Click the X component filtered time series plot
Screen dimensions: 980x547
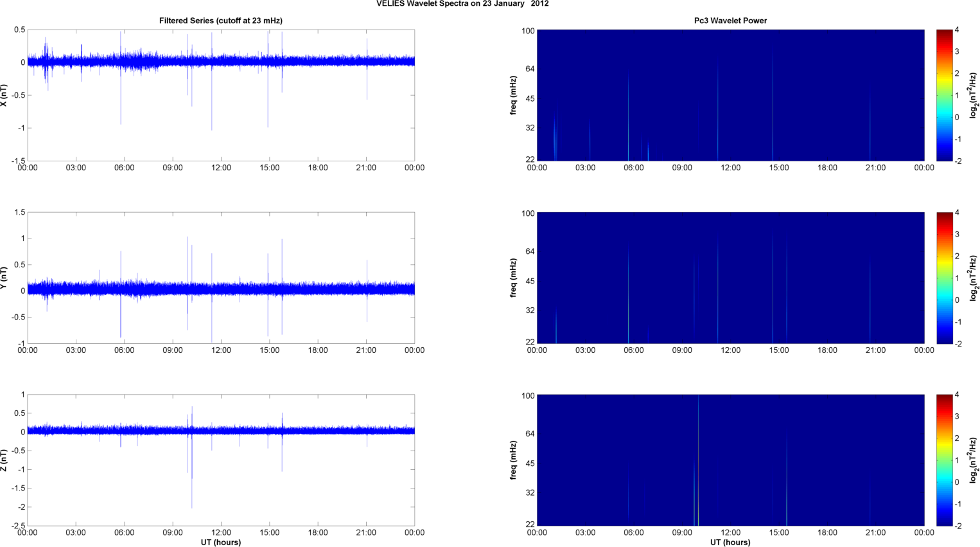point(221,95)
